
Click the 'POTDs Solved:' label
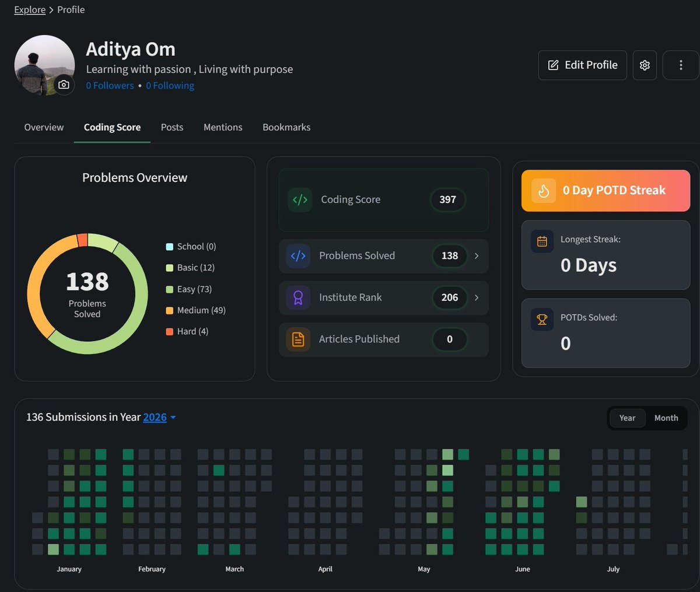tap(589, 318)
